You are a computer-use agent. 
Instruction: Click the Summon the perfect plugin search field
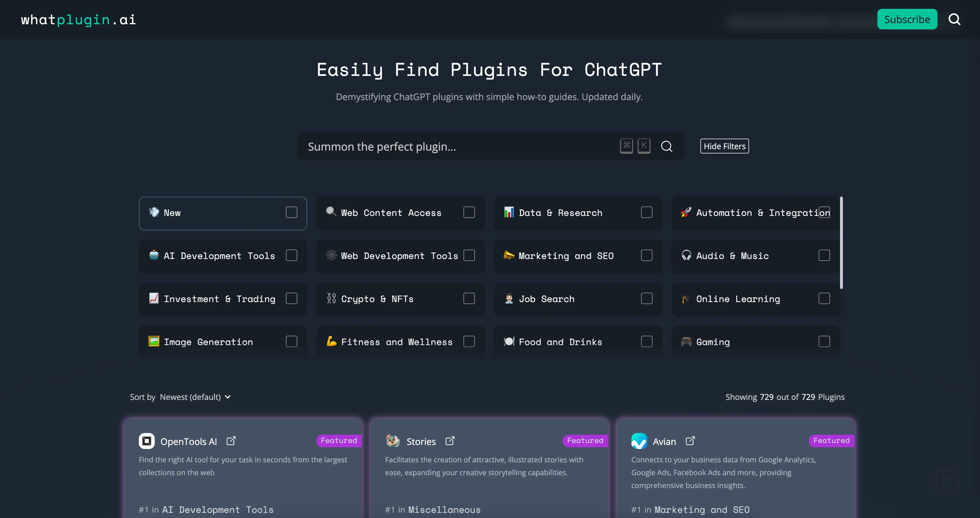click(x=490, y=146)
